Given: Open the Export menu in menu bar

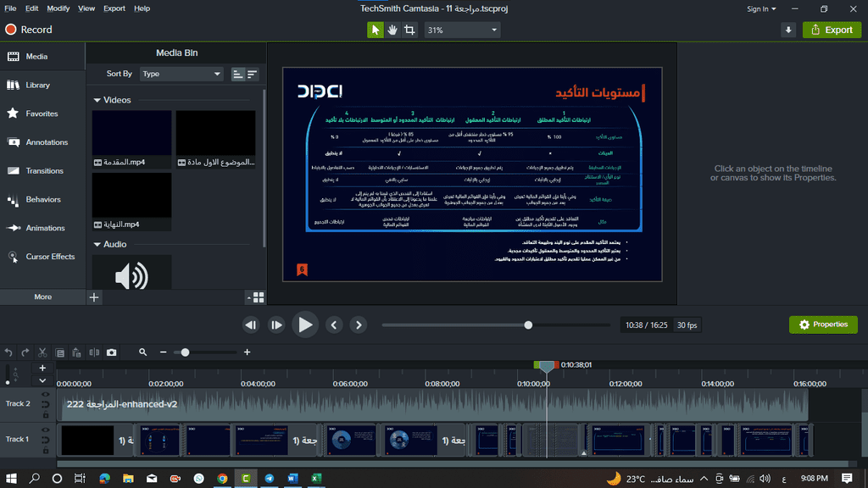Looking at the screenshot, I should point(114,8).
